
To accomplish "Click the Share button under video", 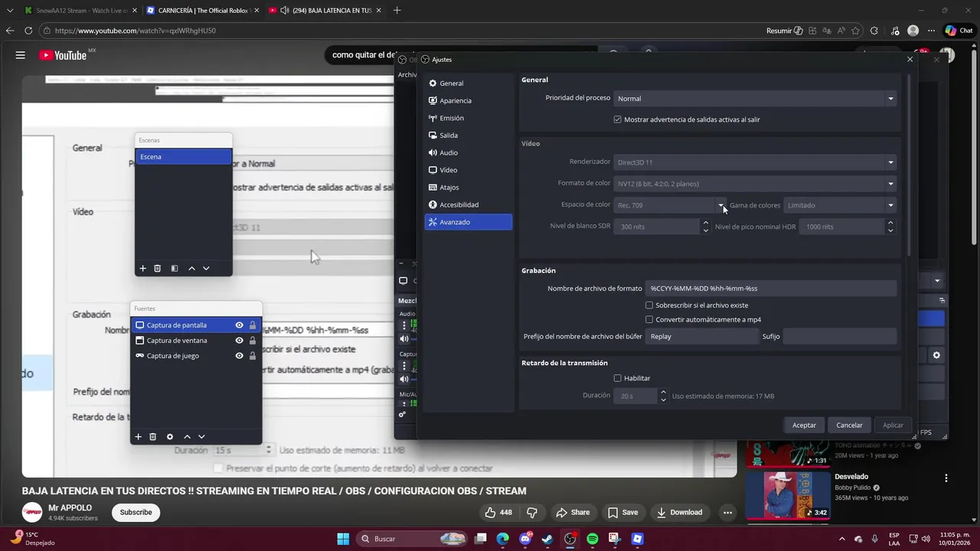I will [x=573, y=513].
